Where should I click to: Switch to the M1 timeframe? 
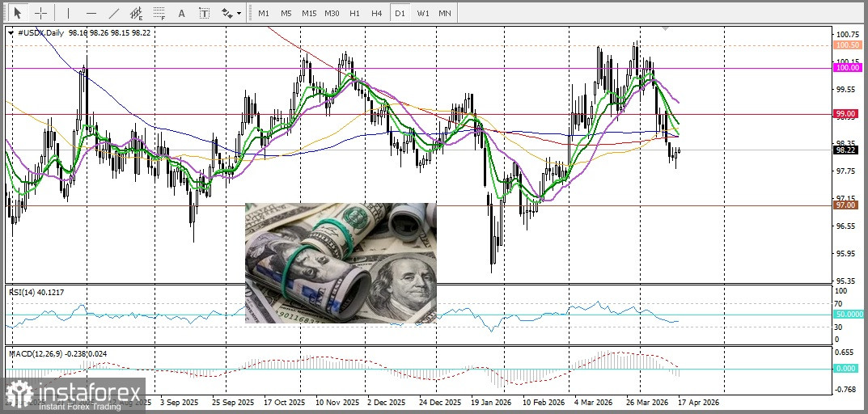(264, 13)
